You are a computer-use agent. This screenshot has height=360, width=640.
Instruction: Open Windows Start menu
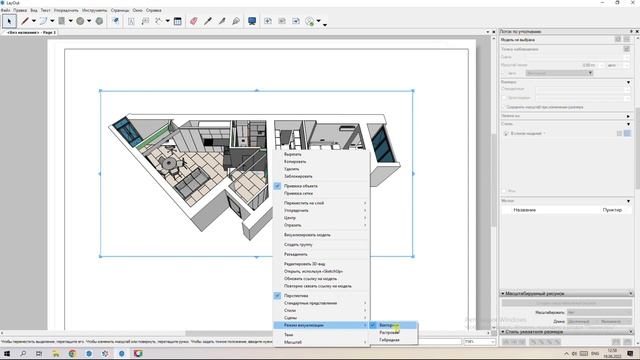[7, 353]
